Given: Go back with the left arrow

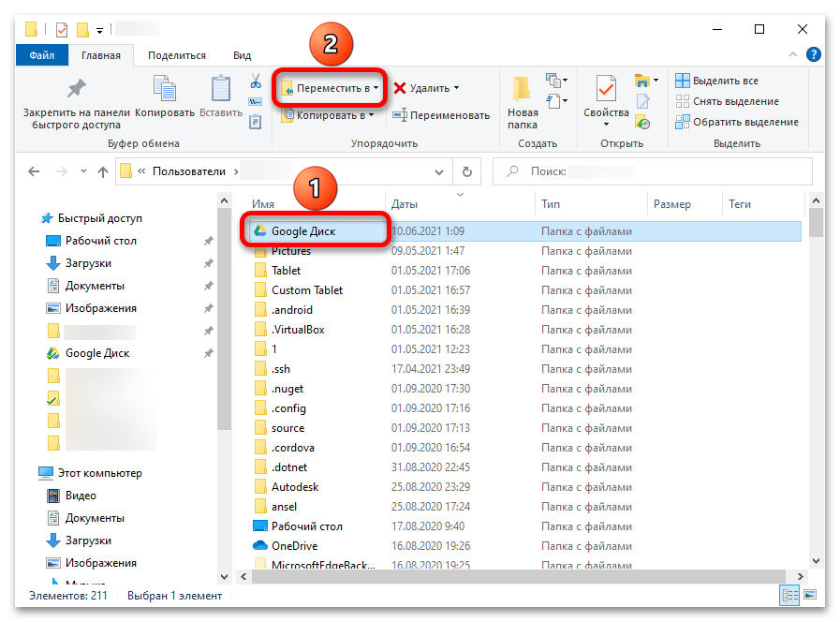Looking at the screenshot, I should coord(34,171).
